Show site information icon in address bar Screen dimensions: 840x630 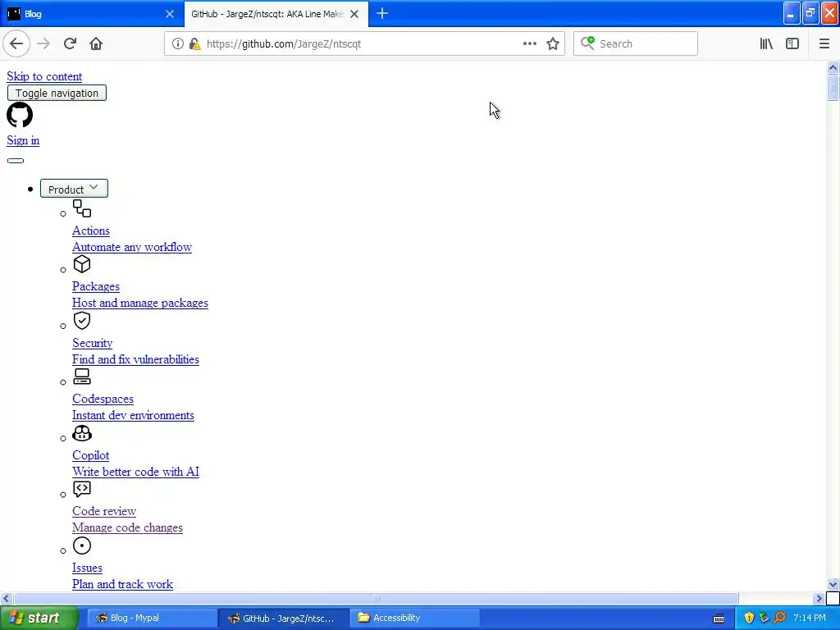(x=177, y=44)
